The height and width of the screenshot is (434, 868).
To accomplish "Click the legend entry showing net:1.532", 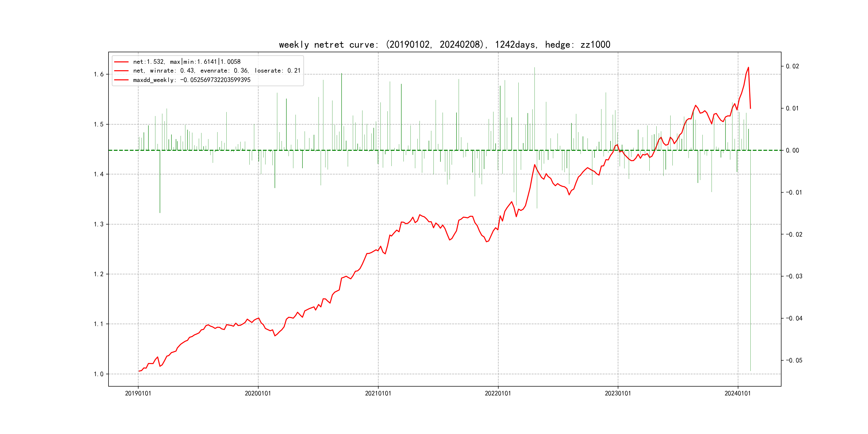I will 187,62.
